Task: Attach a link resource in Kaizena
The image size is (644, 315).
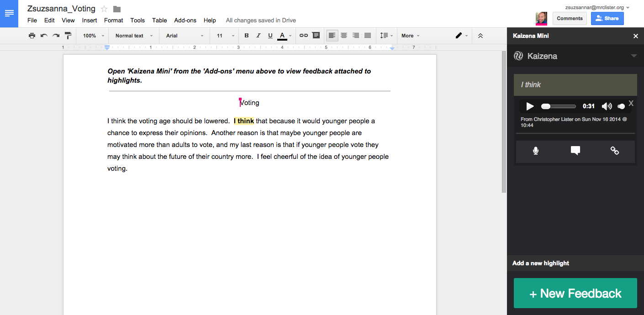Action: pos(615,151)
